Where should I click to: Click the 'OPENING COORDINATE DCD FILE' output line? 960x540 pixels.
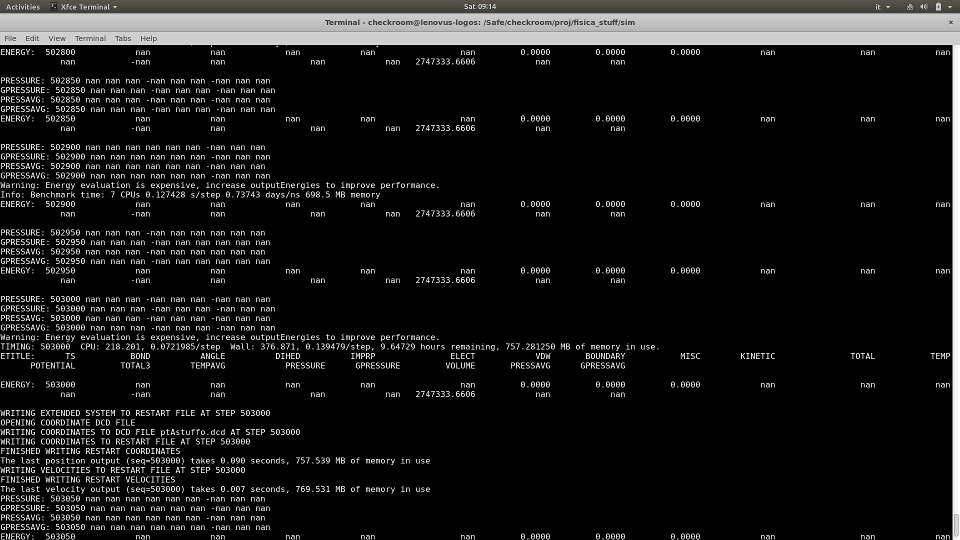click(67, 423)
